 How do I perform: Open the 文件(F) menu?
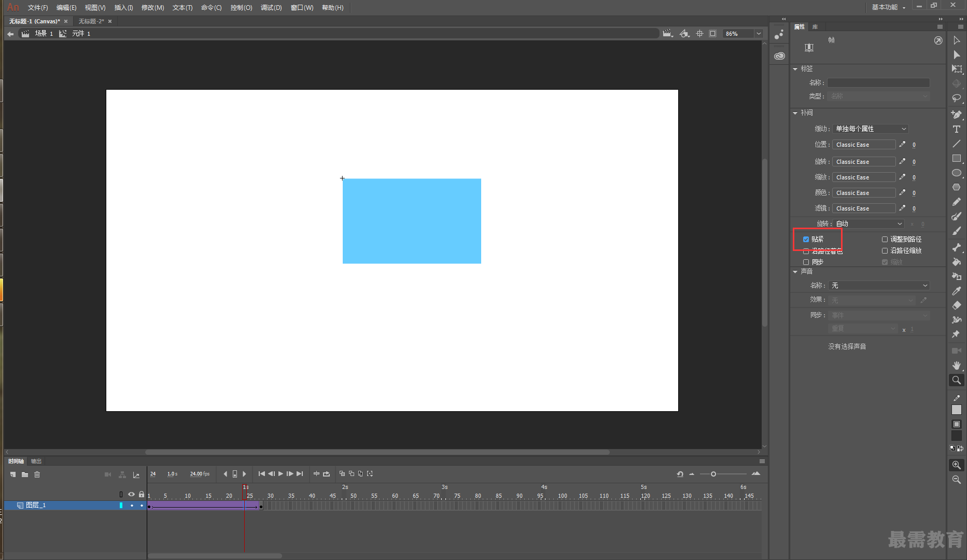38,8
